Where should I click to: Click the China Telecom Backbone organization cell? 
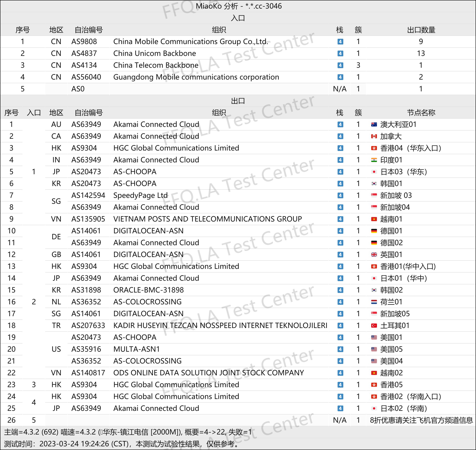click(x=156, y=65)
